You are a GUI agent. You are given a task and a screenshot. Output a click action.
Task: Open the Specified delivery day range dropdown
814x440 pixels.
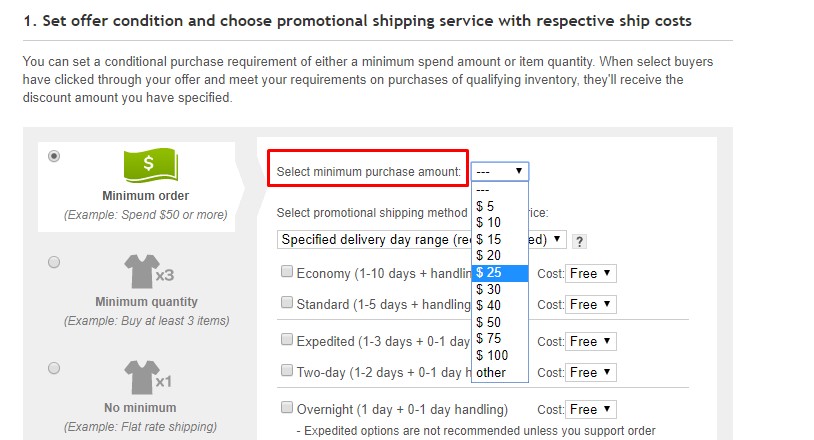click(x=422, y=240)
